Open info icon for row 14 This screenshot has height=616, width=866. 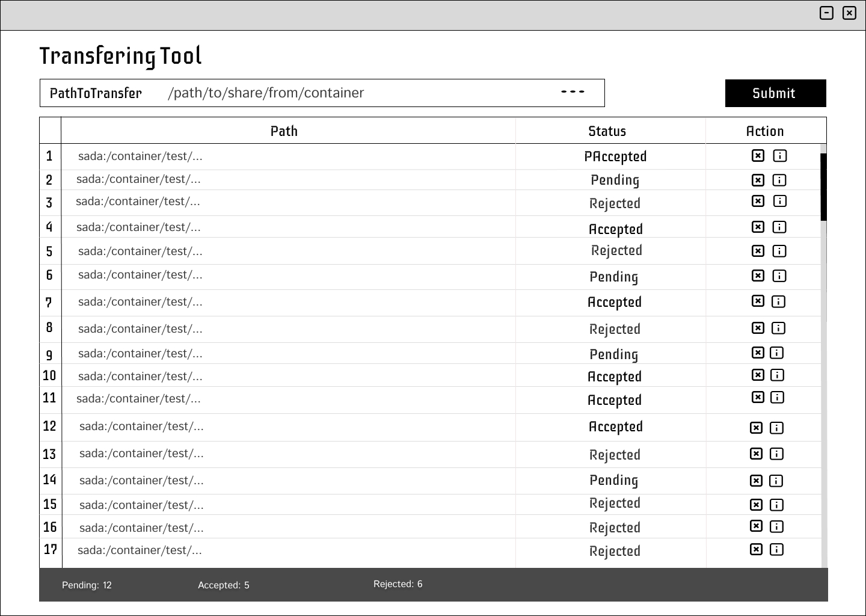(776, 481)
